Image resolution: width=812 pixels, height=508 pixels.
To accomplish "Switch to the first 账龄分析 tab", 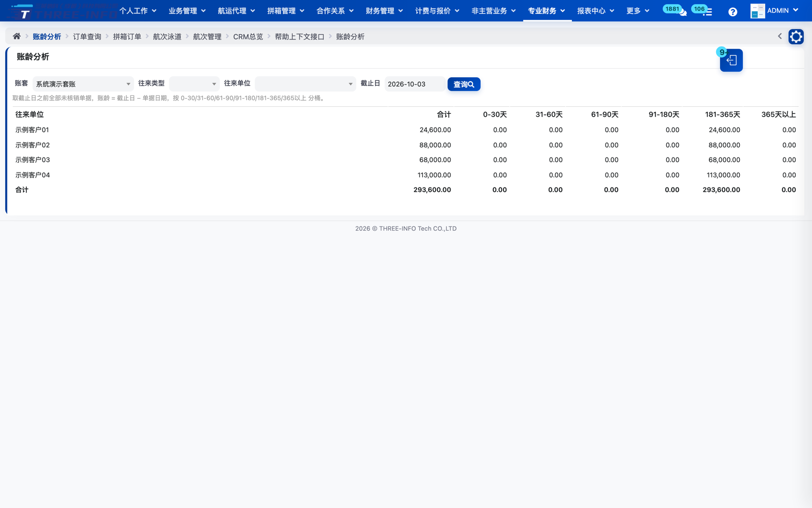I will (x=47, y=37).
